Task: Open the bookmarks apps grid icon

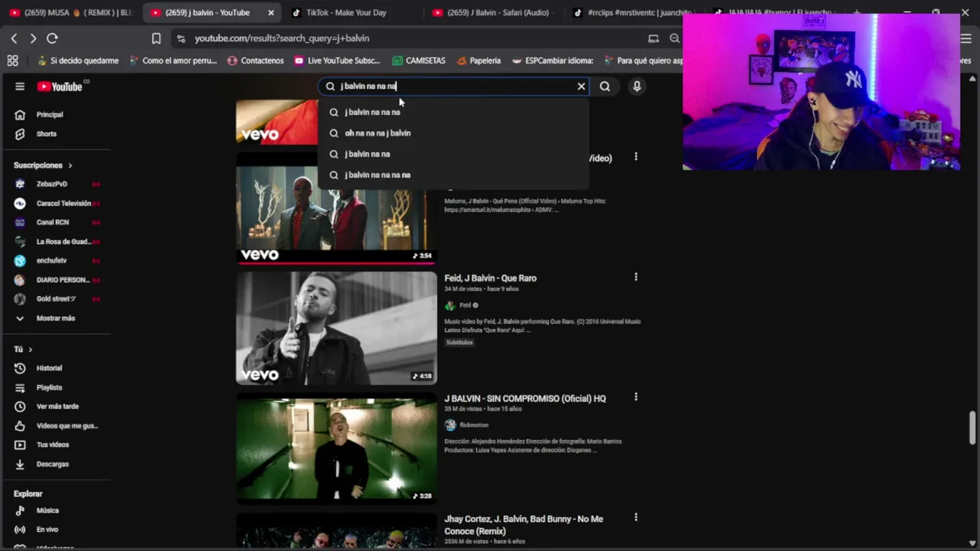Action: pos(12,60)
